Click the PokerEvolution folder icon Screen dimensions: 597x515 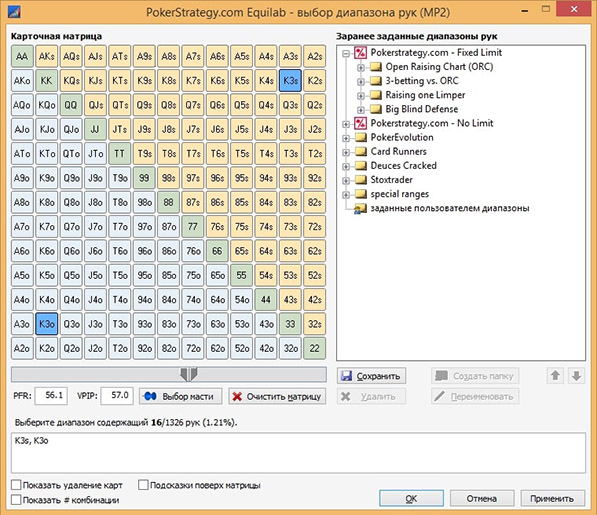point(361,137)
